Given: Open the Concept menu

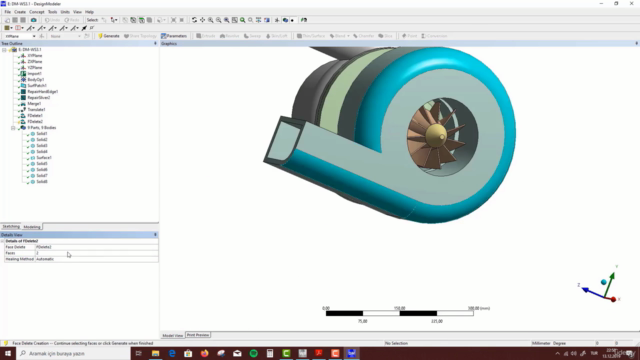Looking at the screenshot, I should (37, 12).
